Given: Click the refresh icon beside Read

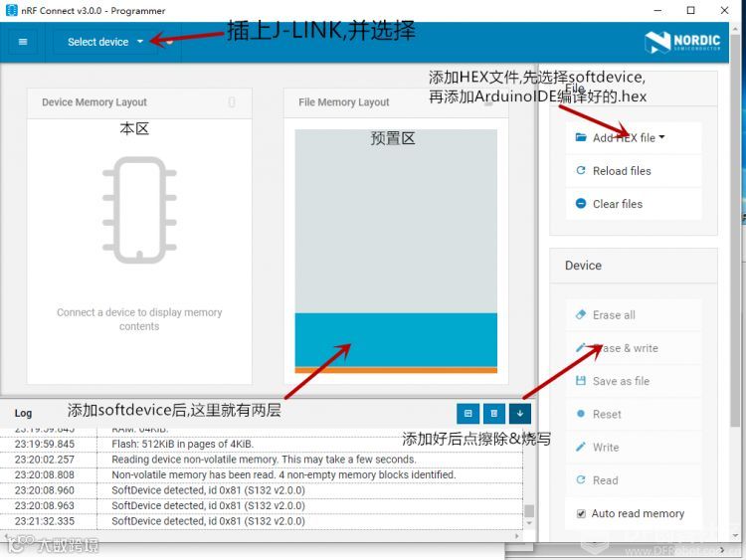Looking at the screenshot, I should click(x=581, y=479).
